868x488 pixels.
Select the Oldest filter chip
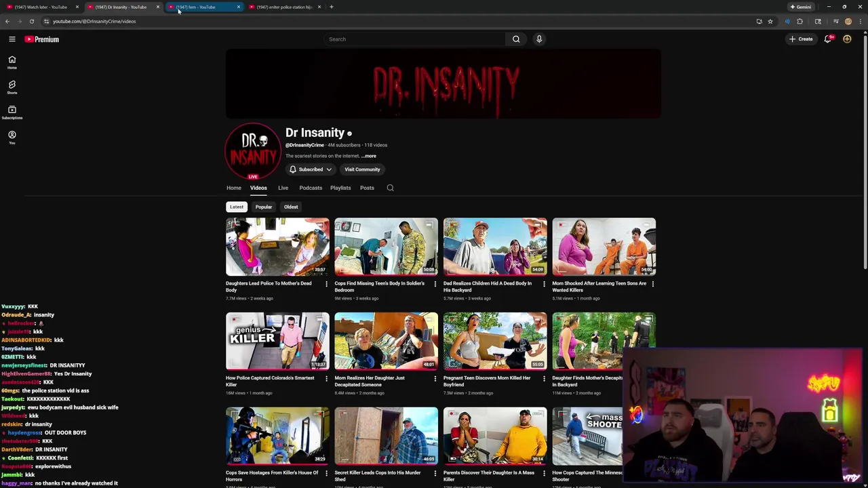pos(291,207)
